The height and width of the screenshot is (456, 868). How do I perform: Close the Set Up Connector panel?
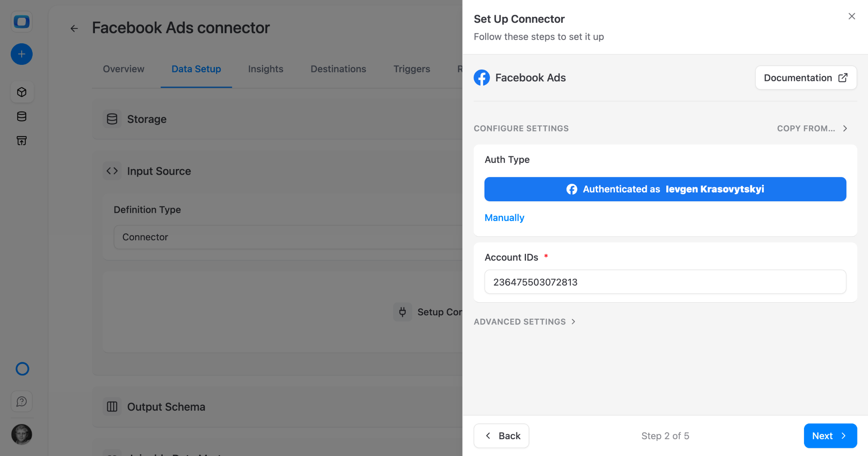[x=852, y=16]
